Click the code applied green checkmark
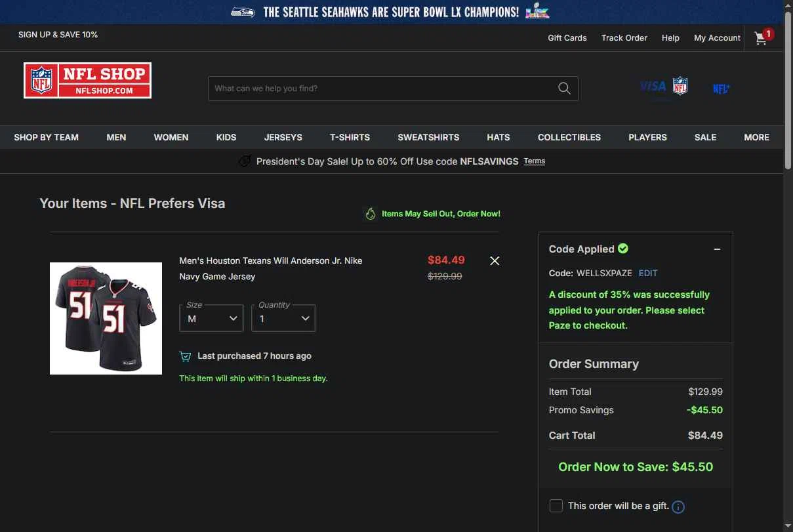Image resolution: width=793 pixels, height=532 pixels. 623,249
